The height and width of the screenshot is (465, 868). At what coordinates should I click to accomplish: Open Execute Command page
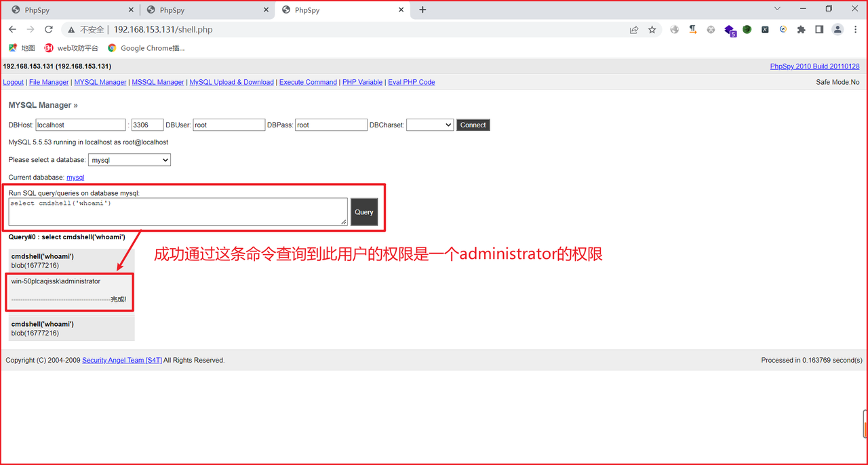point(308,82)
